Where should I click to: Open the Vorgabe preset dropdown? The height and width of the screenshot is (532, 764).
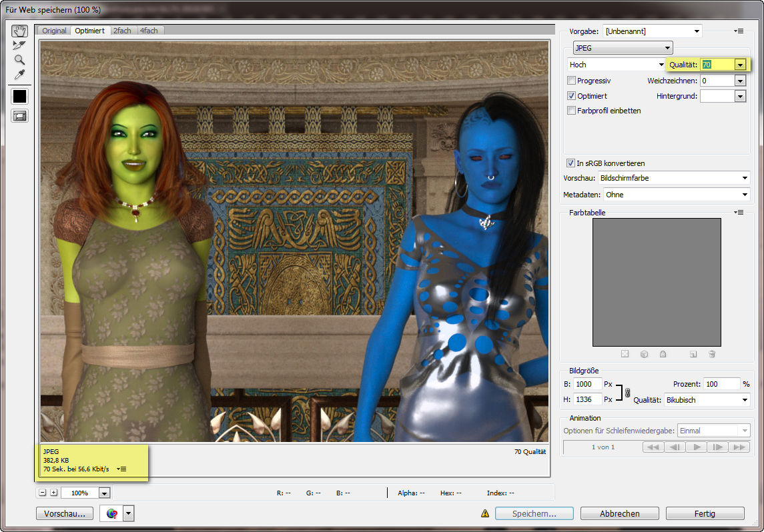[x=653, y=31]
